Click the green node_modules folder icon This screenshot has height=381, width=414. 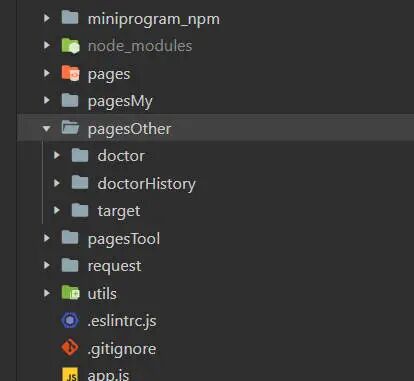[70, 46]
